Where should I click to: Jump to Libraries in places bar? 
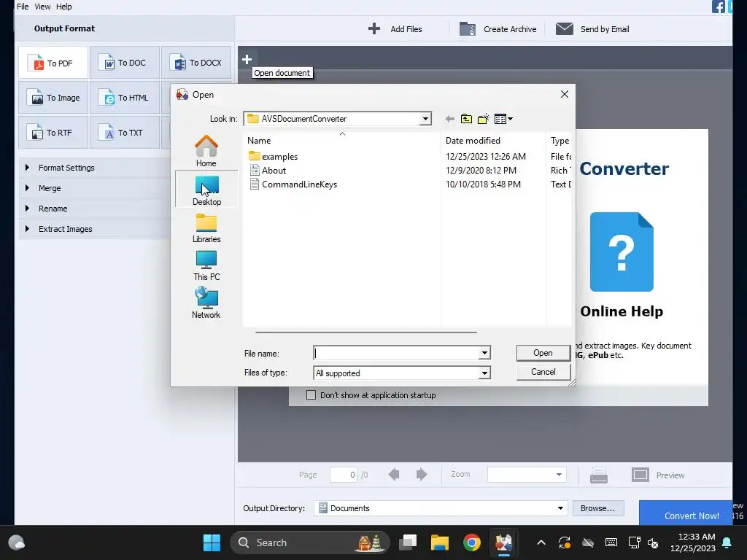coord(206,228)
